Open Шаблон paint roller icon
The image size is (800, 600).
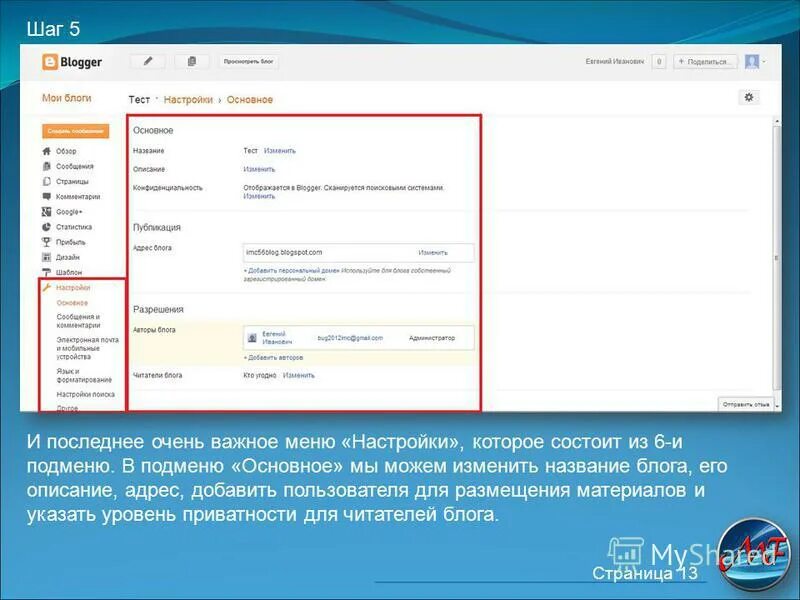pyautogui.click(x=46, y=272)
